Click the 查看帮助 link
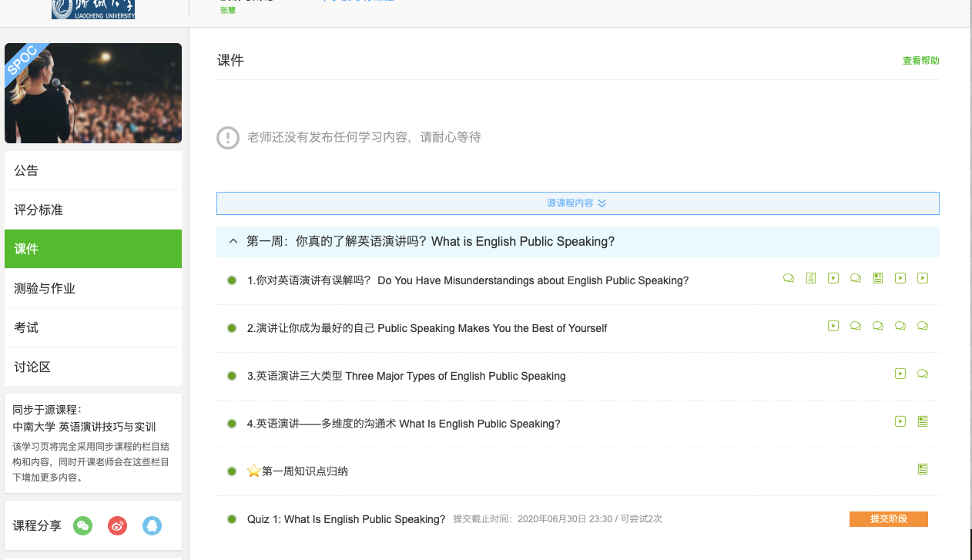972x560 pixels. coord(921,61)
